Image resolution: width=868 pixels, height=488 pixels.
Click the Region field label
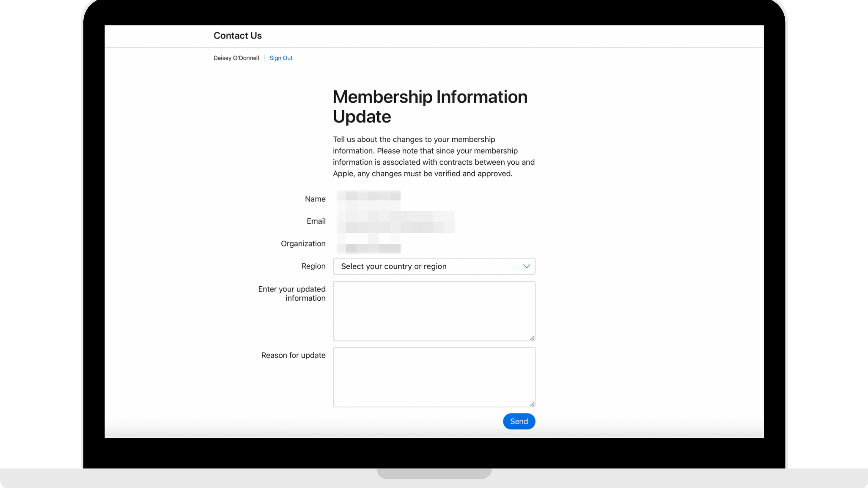[313, 266]
